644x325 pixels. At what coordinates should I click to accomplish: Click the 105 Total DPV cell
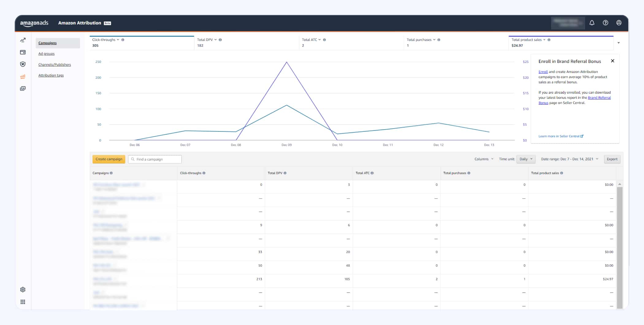pos(347,279)
